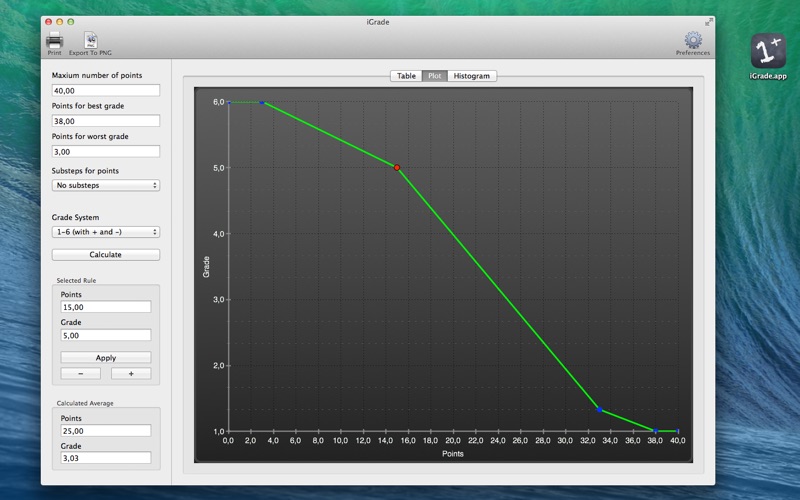The width and height of the screenshot is (800, 500).
Task: Click the "Grade" y-axis label
Action: [x=206, y=267]
